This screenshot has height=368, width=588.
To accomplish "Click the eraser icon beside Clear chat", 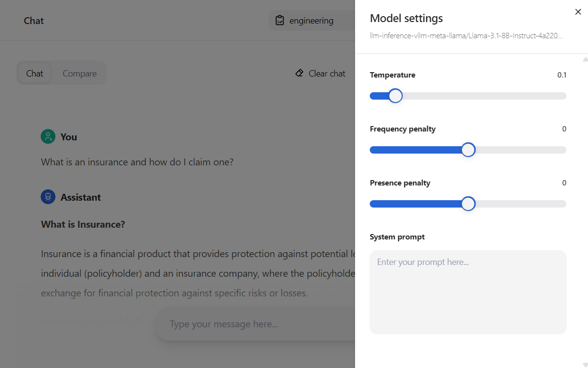I will tap(299, 73).
